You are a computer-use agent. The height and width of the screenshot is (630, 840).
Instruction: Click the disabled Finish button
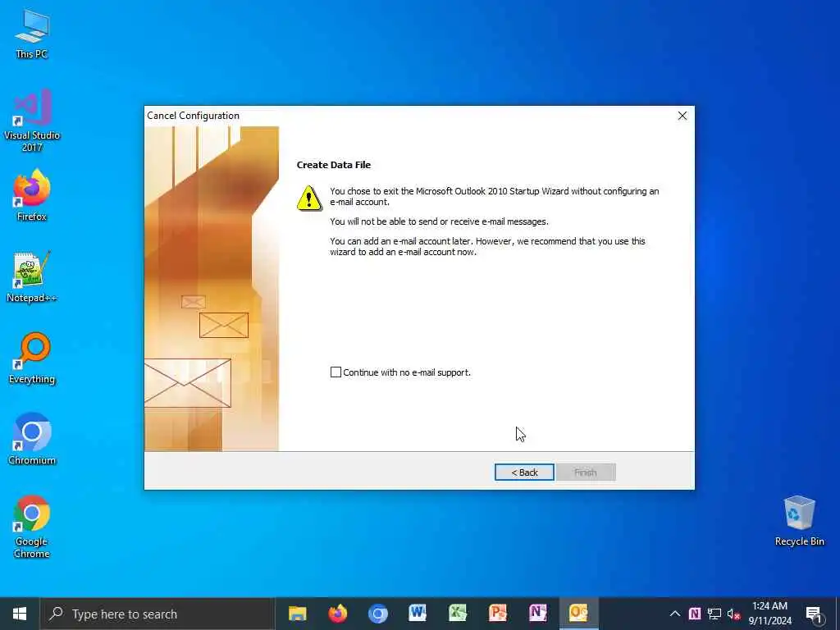point(586,472)
